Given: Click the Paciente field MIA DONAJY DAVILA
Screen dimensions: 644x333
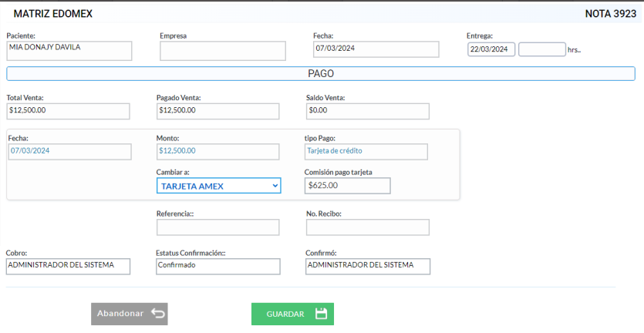Looking at the screenshot, I should tap(69, 51).
